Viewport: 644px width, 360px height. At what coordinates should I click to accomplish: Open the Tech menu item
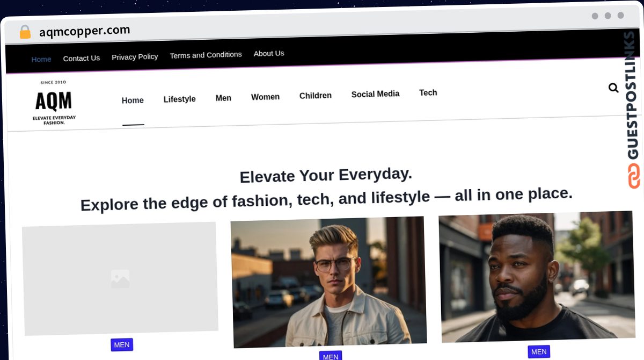(x=428, y=92)
